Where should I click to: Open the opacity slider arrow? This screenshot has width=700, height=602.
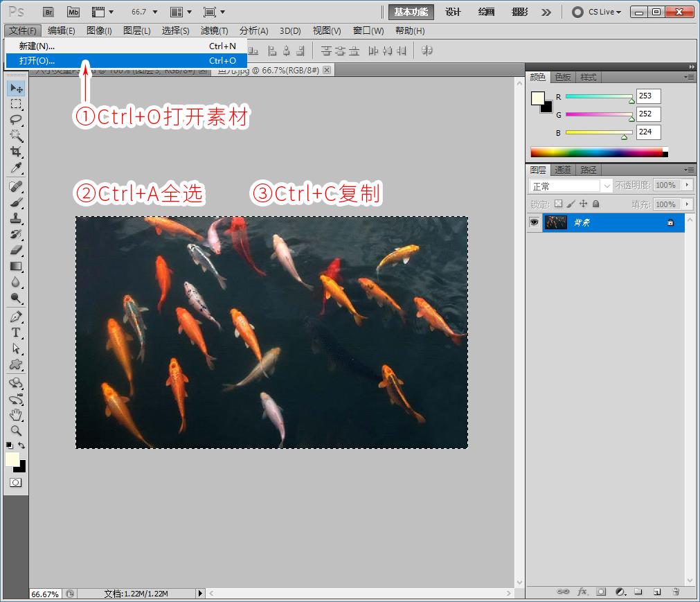coord(688,185)
